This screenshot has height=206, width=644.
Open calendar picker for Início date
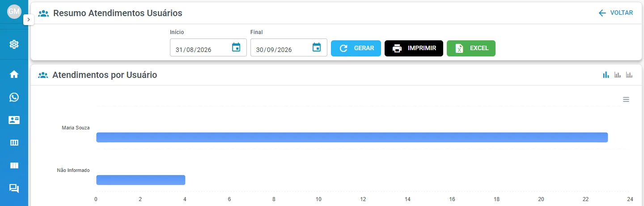[236, 47]
